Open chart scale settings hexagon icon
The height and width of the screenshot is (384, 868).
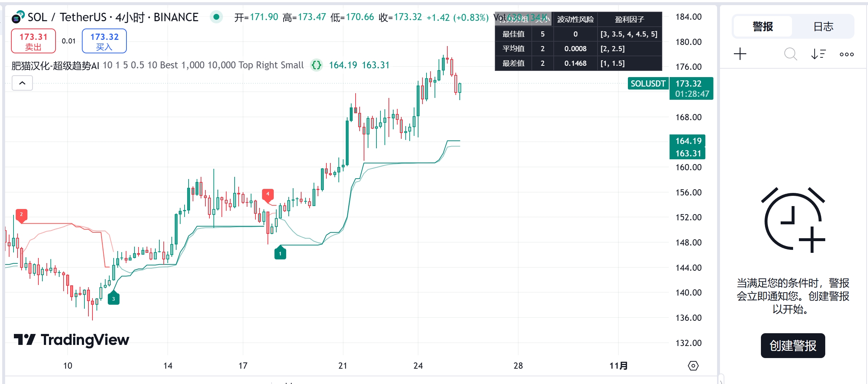point(693,366)
